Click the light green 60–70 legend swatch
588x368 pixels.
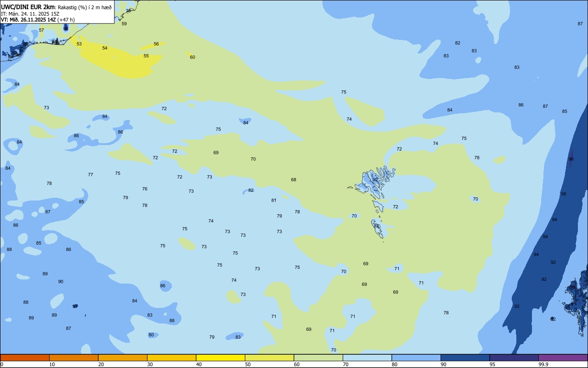tap(318, 357)
